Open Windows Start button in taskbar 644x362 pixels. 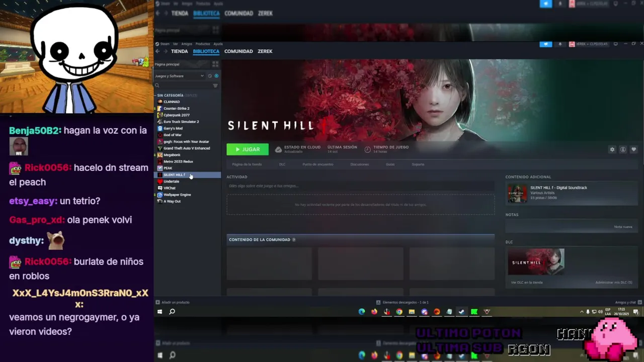coord(160,312)
